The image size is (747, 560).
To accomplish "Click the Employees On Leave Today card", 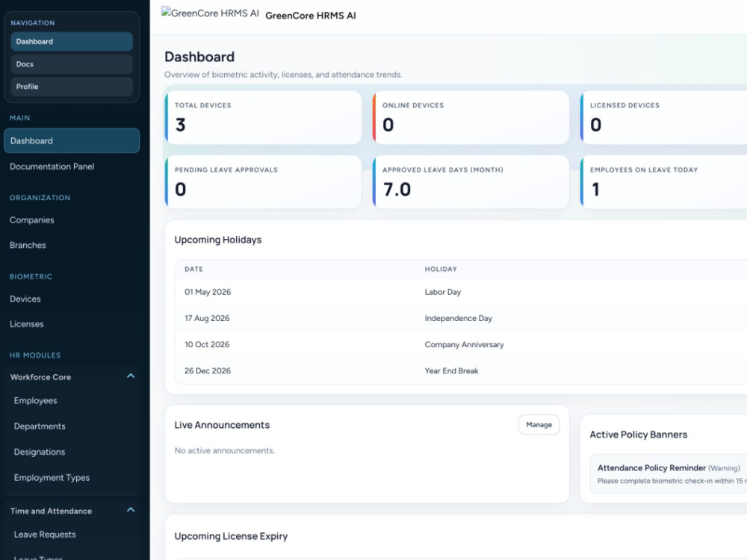I will pos(663,182).
